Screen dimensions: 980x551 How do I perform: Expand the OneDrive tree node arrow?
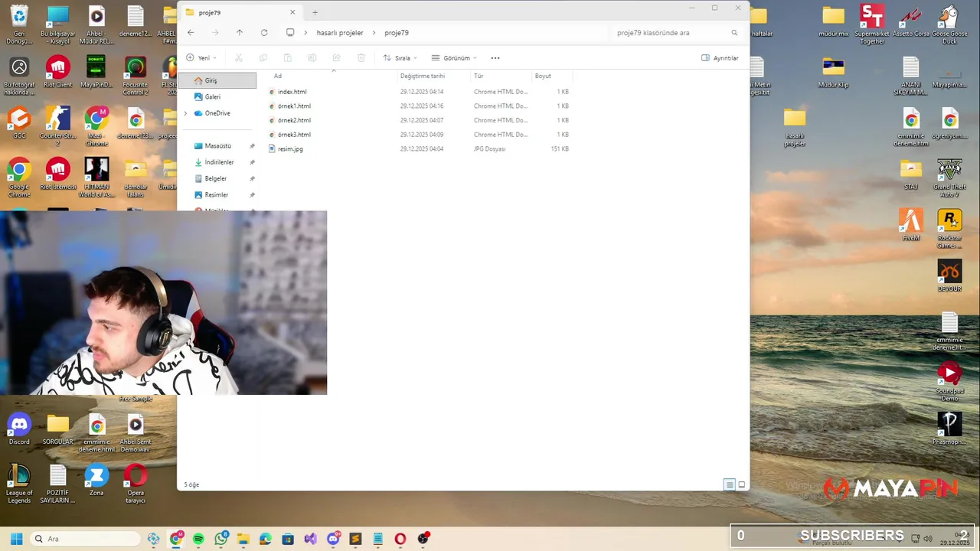(x=185, y=113)
